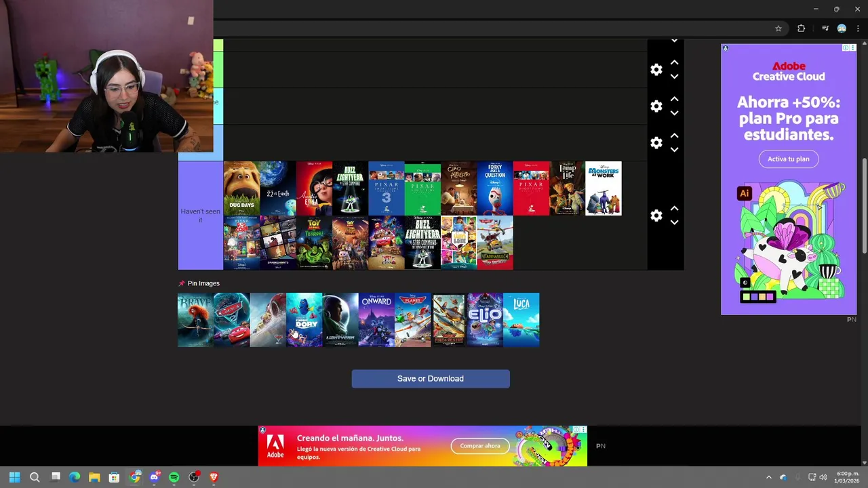Click the green tier color label
The width and height of the screenshot is (868, 488).
click(218, 70)
